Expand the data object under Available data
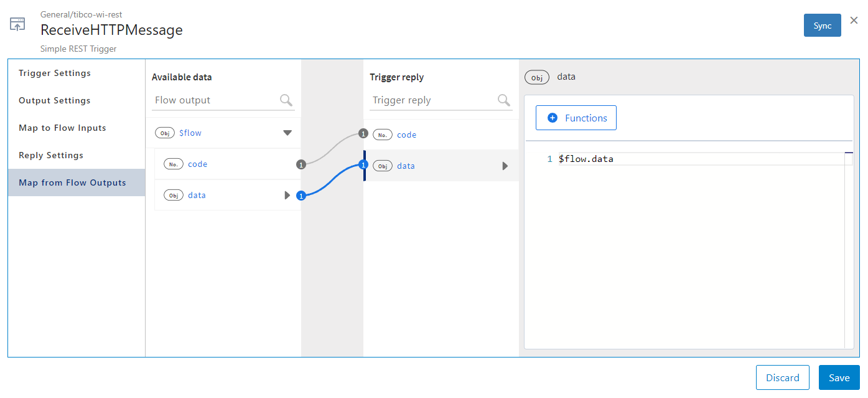 click(287, 196)
